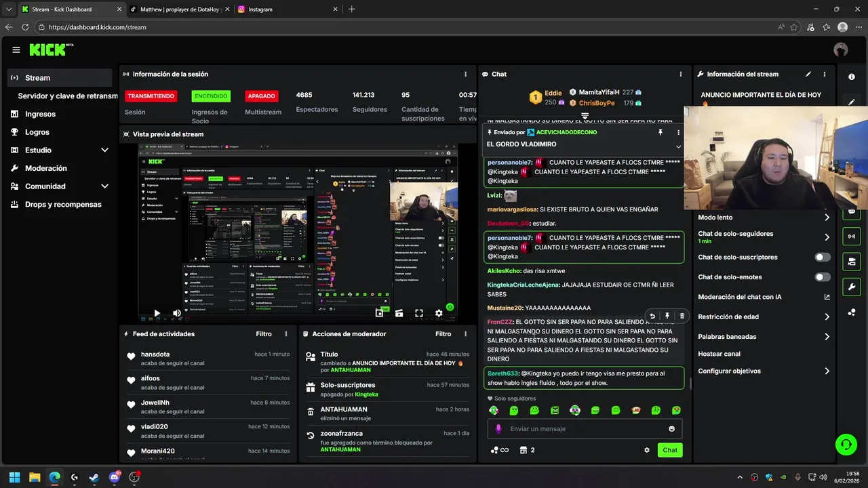Open picture-in-picture on the preview player
Viewport: 868px width, 488px height.
tap(379, 313)
